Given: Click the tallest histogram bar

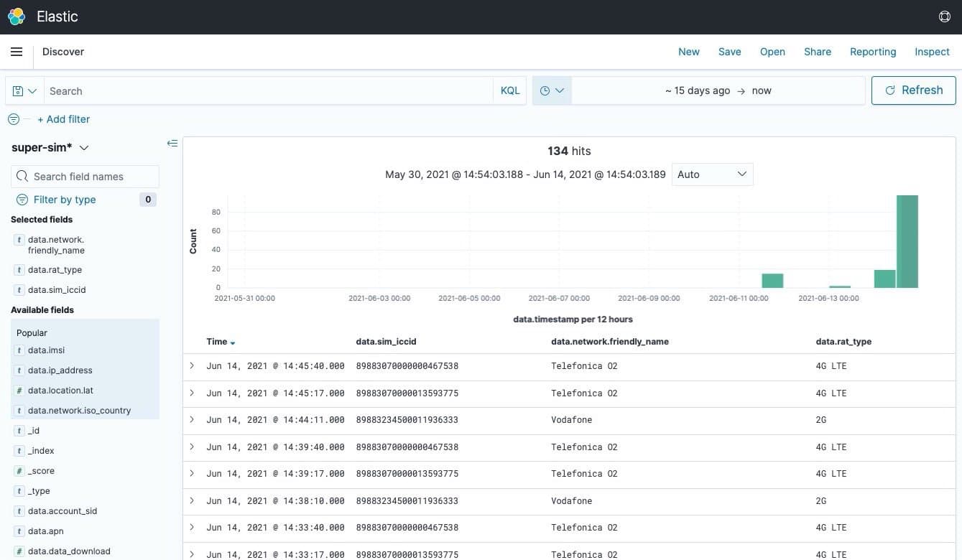Looking at the screenshot, I should 907,241.
